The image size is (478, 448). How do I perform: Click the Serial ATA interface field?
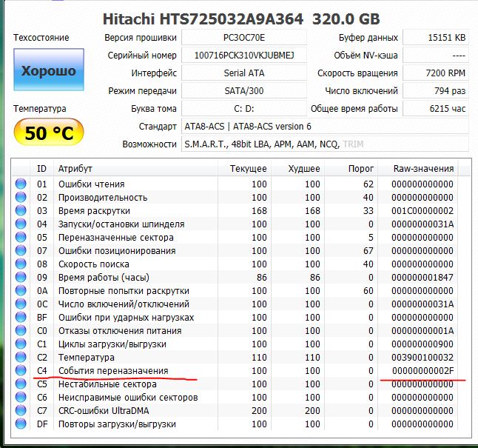pyautogui.click(x=244, y=73)
